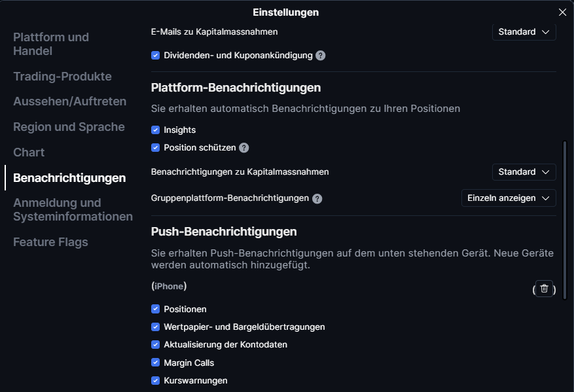
Task: Show help tooltip for Position schützen
Action: point(243,148)
